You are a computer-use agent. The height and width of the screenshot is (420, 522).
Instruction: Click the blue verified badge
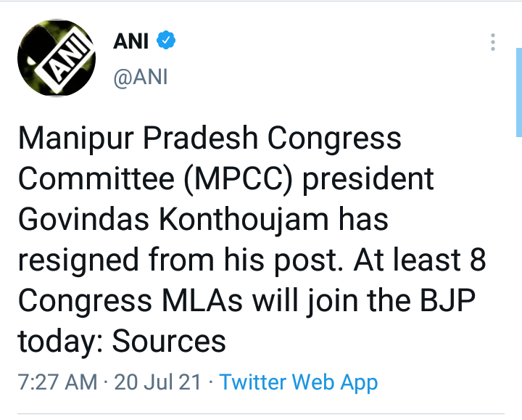(166, 42)
